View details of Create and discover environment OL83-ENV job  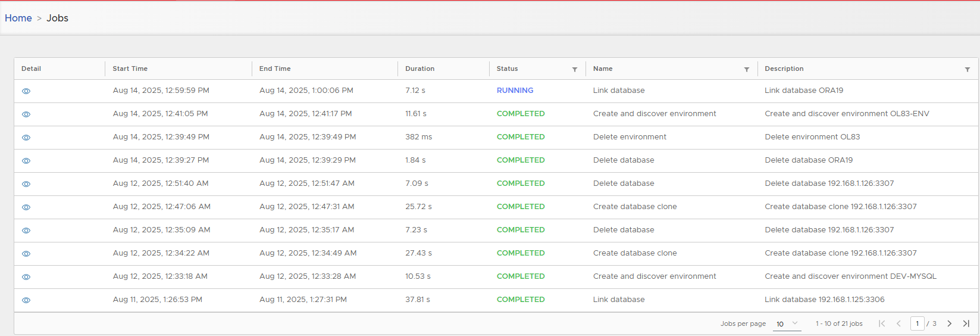[26, 114]
